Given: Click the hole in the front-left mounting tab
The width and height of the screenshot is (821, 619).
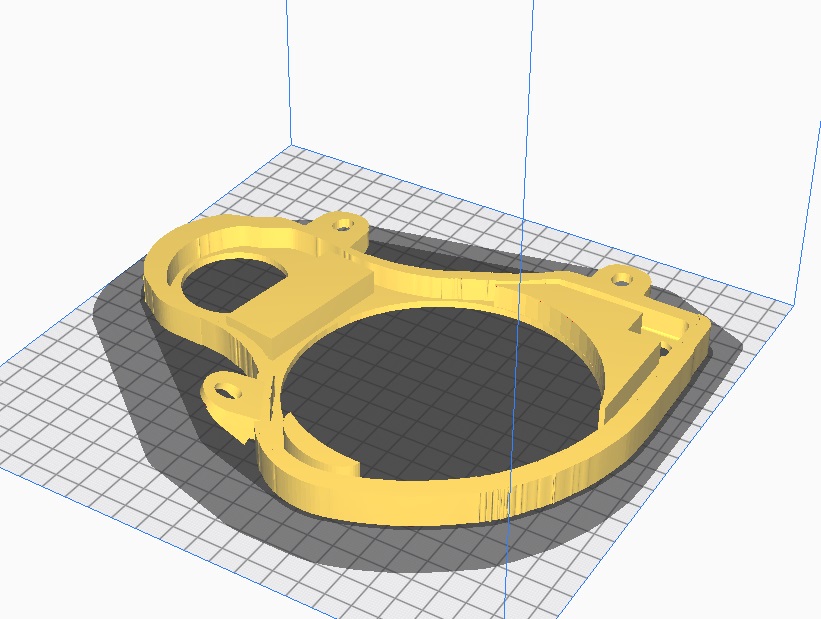Looking at the screenshot, I should pyautogui.click(x=226, y=386).
